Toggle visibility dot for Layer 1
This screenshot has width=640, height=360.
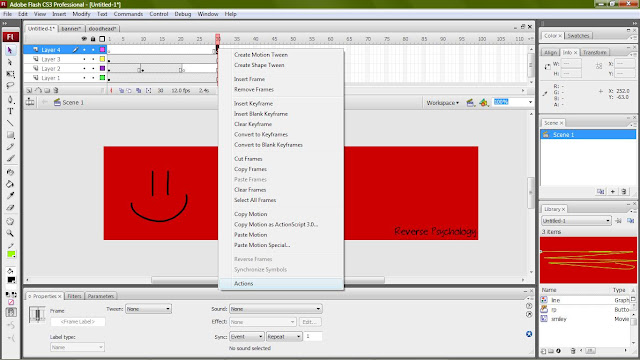(x=84, y=78)
